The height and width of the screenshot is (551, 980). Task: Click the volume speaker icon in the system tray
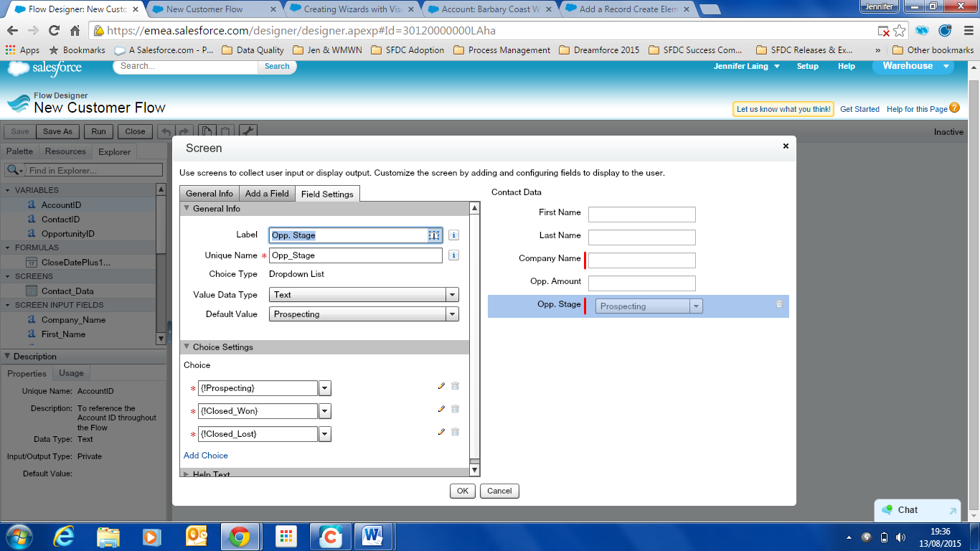[900, 537]
